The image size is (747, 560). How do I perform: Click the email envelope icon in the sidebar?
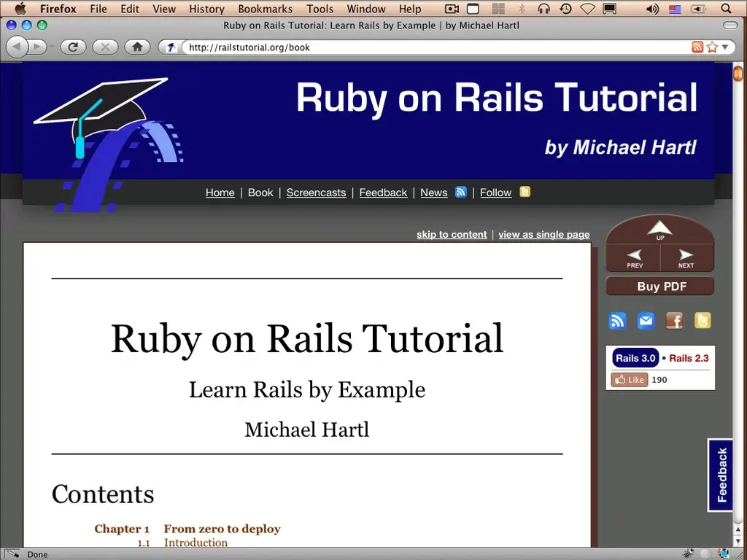pyautogui.click(x=646, y=321)
